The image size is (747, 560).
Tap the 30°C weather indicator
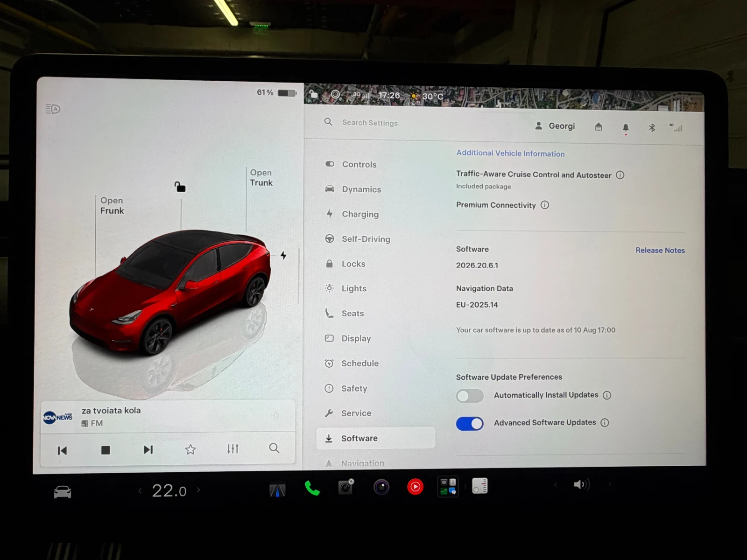point(427,96)
